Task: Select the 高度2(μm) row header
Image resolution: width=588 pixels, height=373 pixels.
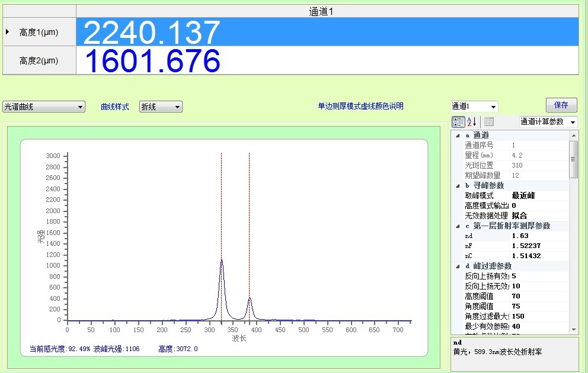Action: point(39,60)
